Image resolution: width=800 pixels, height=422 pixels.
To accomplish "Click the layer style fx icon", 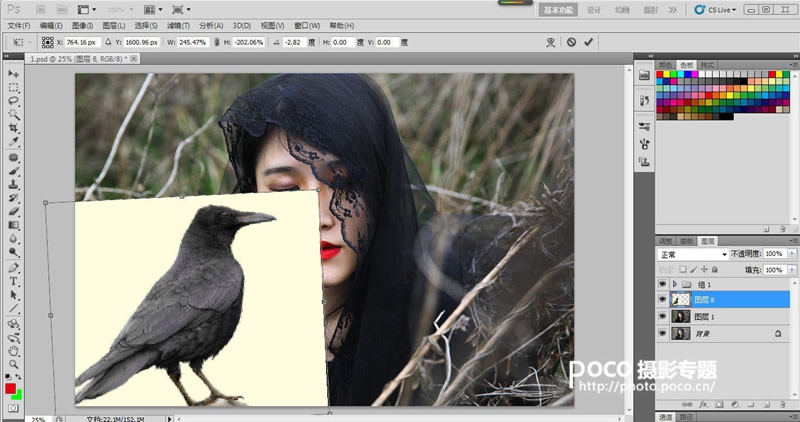I will [704, 405].
